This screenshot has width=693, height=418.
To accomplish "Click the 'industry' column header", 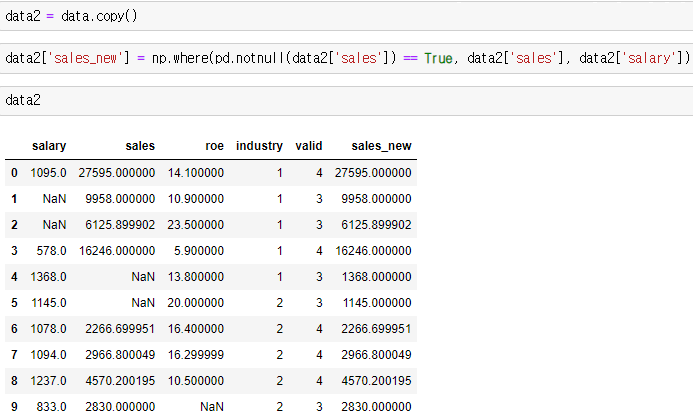I will [x=259, y=146].
